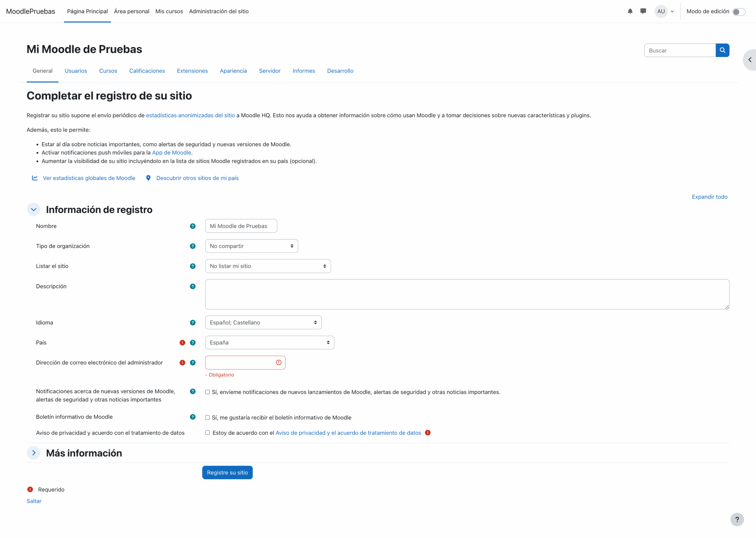The image size is (756, 538).
Task: Open the privacy notice and data agreement link
Action: tap(348, 433)
